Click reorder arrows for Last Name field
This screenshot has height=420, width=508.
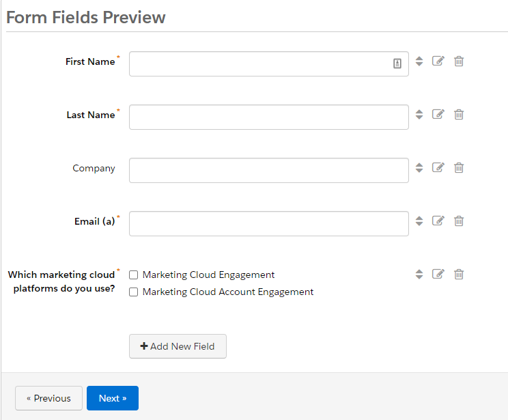419,115
